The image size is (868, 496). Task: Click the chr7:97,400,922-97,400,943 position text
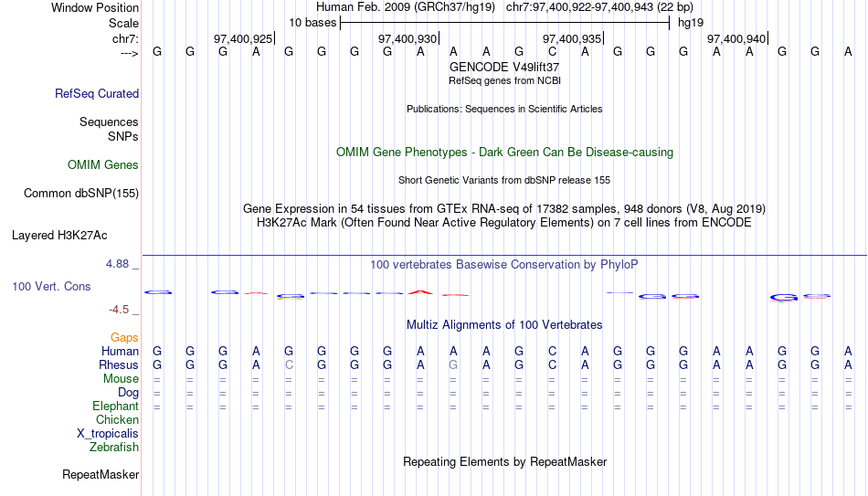[599, 7]
